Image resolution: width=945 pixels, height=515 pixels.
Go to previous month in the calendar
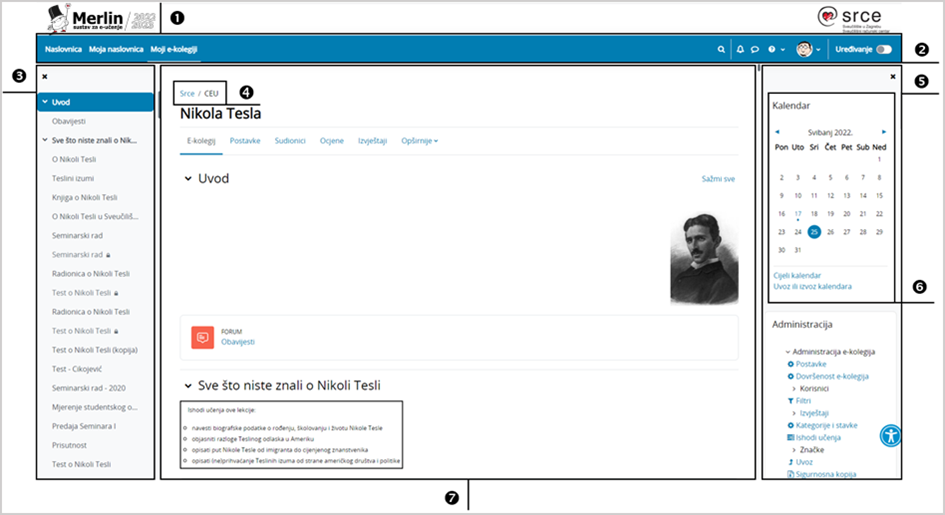click(x=777, y=131)
